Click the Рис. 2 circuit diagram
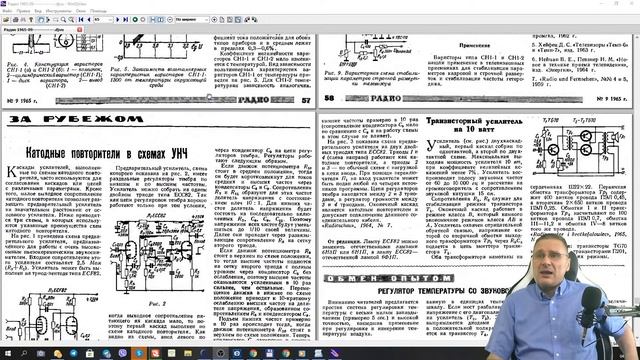The width and height of the screenshot is (640, 360). point(157,255)
